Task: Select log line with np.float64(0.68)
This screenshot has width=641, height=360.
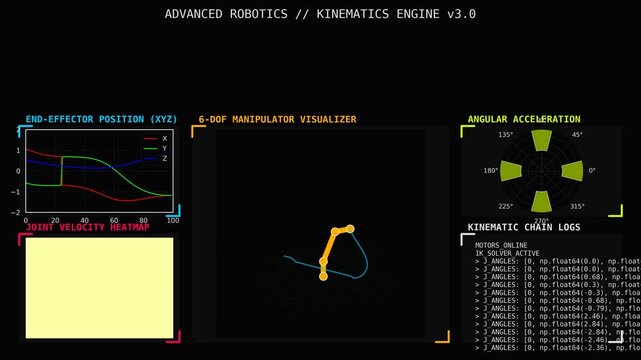Action: pyautogui.click(x=558, y=277)
